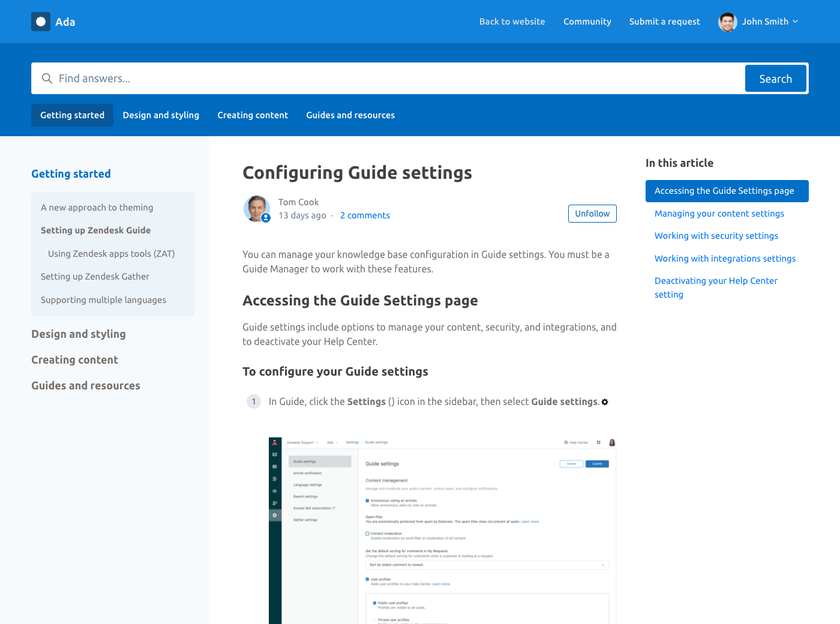Image resolution: width=840 pixels, height=624 pixels.
Task: Jump to Working with security settings
Action: click(716, 236)
